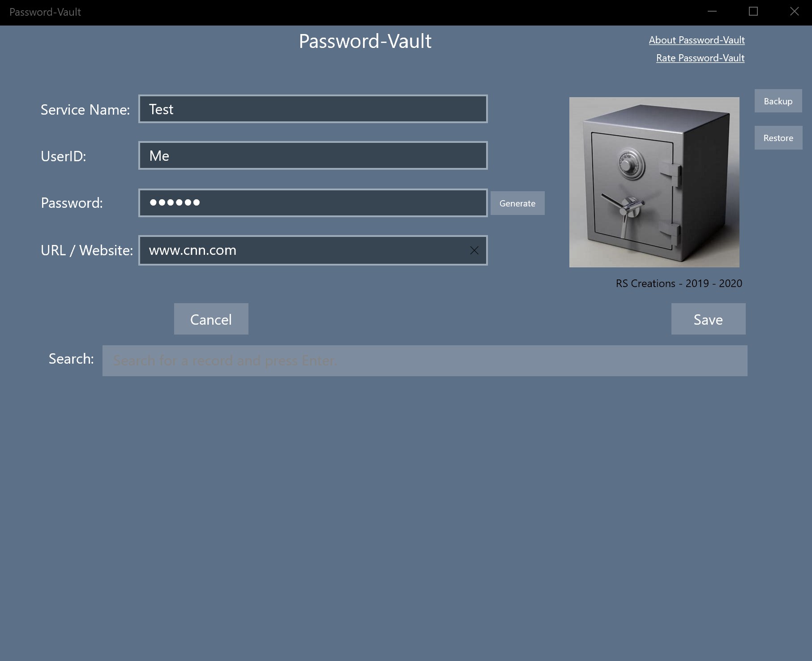Click the Password-Vault heading title
The image size is (812, 661).
pyautogui.click(x=365, y=41)
